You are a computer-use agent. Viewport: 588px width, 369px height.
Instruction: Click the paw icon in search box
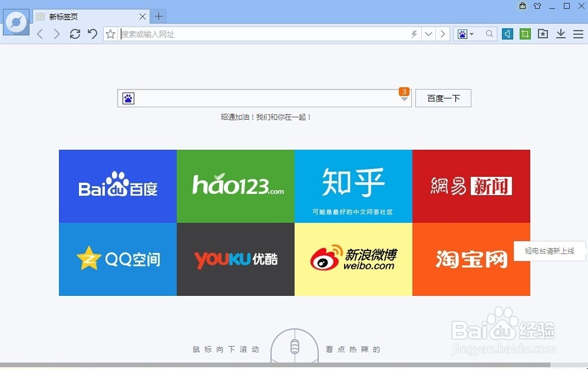[128, 98]
